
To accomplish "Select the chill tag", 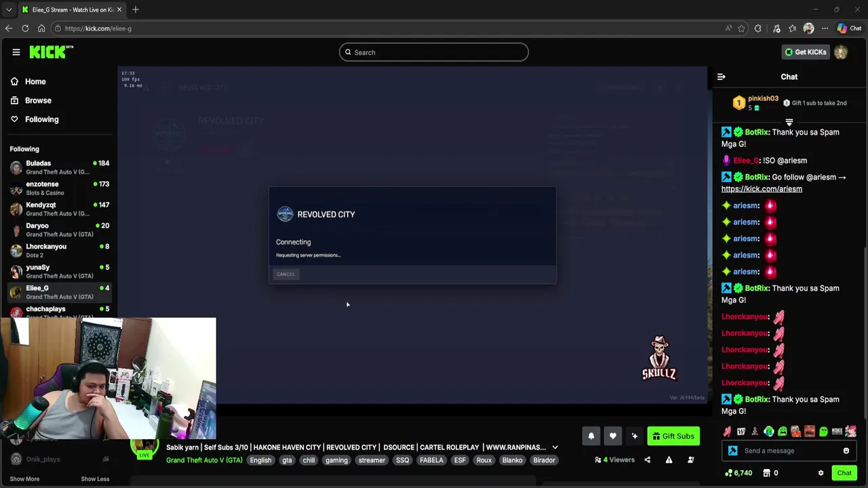I will (x=309, y=460).
